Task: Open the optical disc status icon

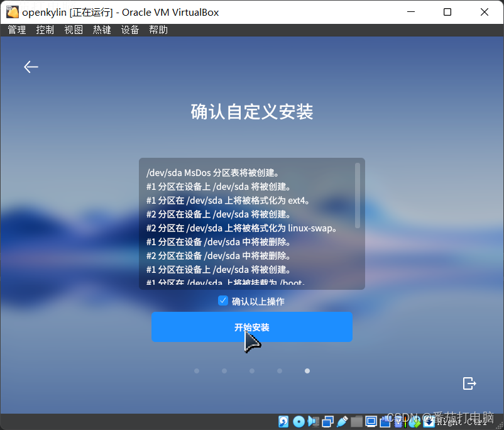Action: (299, 422)
